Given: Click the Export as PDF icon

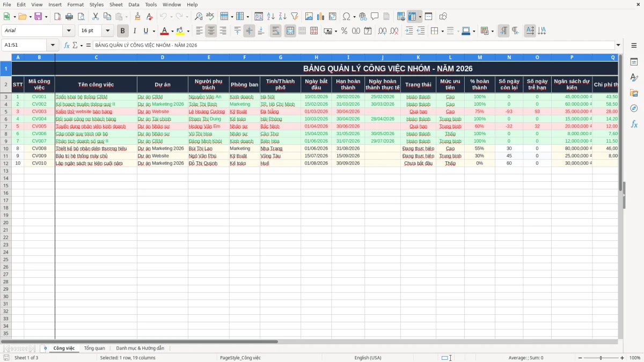Looking at the screenshot, I should click(57, 17).
